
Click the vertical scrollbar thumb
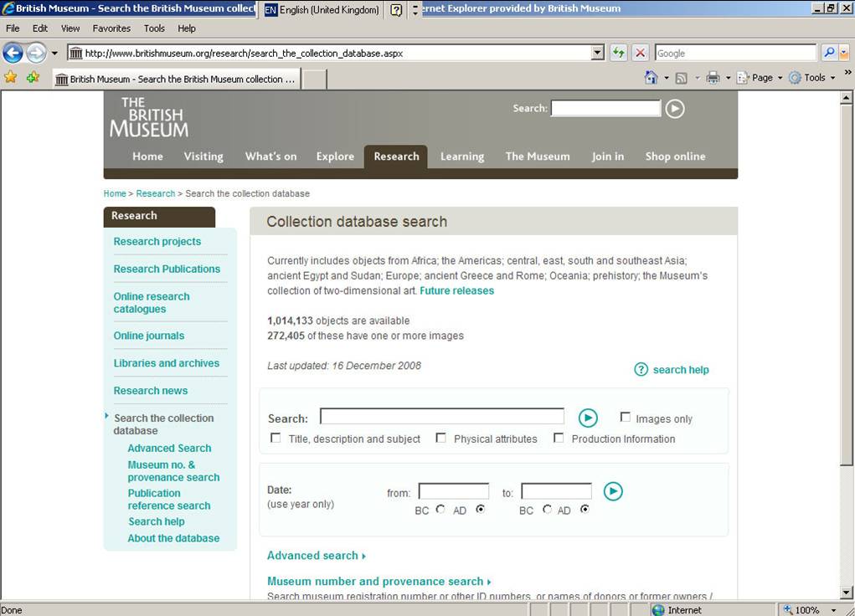tap(846, 284)
